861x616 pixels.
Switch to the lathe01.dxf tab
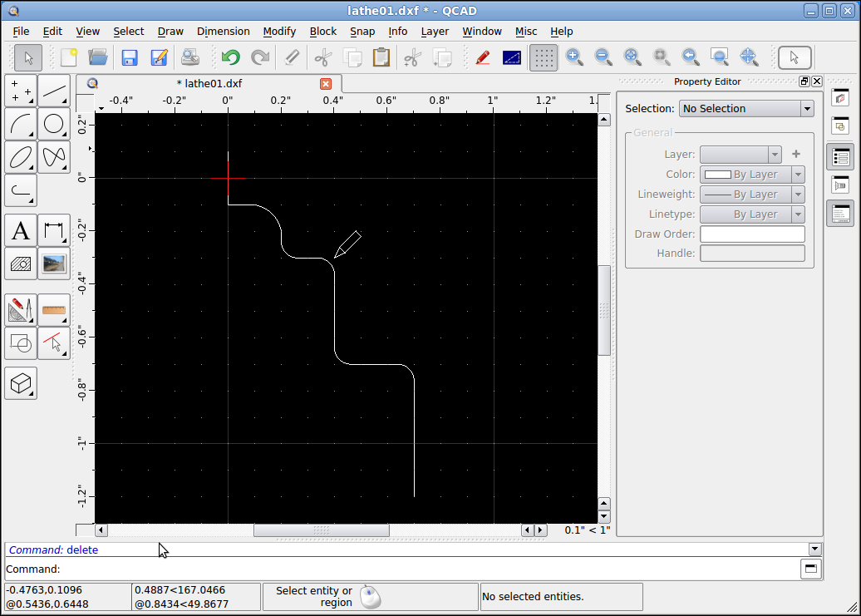[x=209, y=83]
